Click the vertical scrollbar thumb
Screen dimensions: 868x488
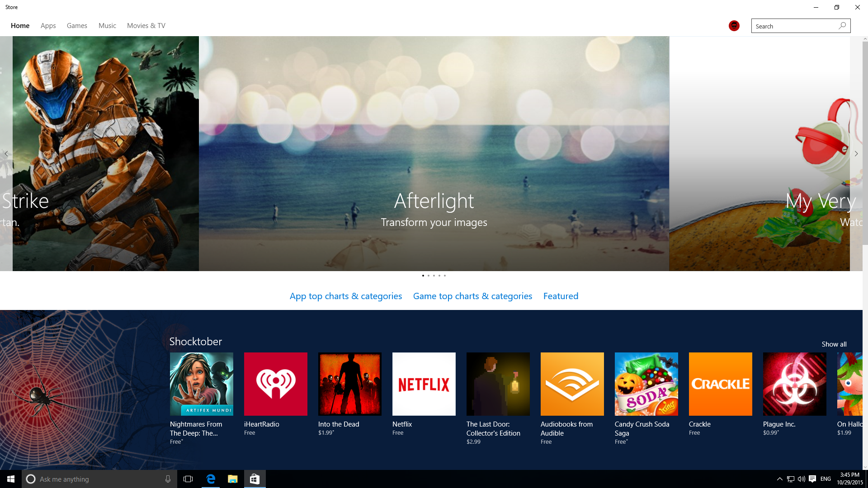(865, 144)
